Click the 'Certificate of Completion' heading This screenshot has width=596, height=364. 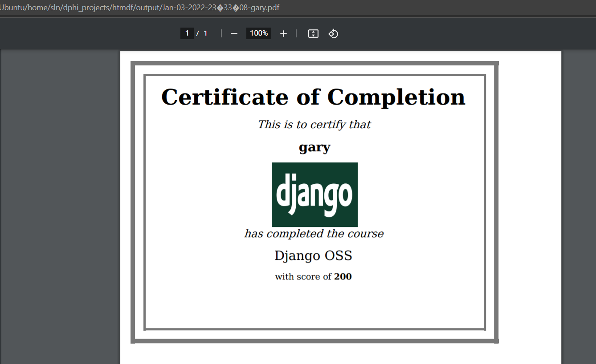coord(313,97)
